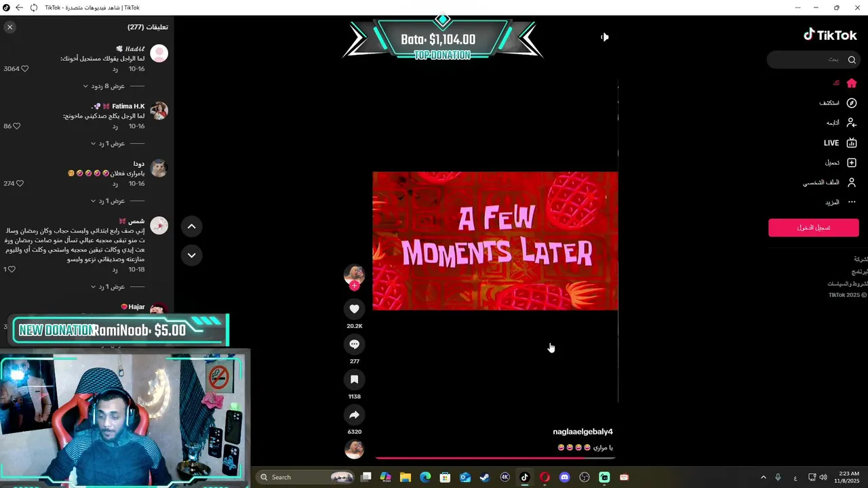Viewport: 868px width, 488px height.
Task: Open the Following page
Action: (842, 123)
